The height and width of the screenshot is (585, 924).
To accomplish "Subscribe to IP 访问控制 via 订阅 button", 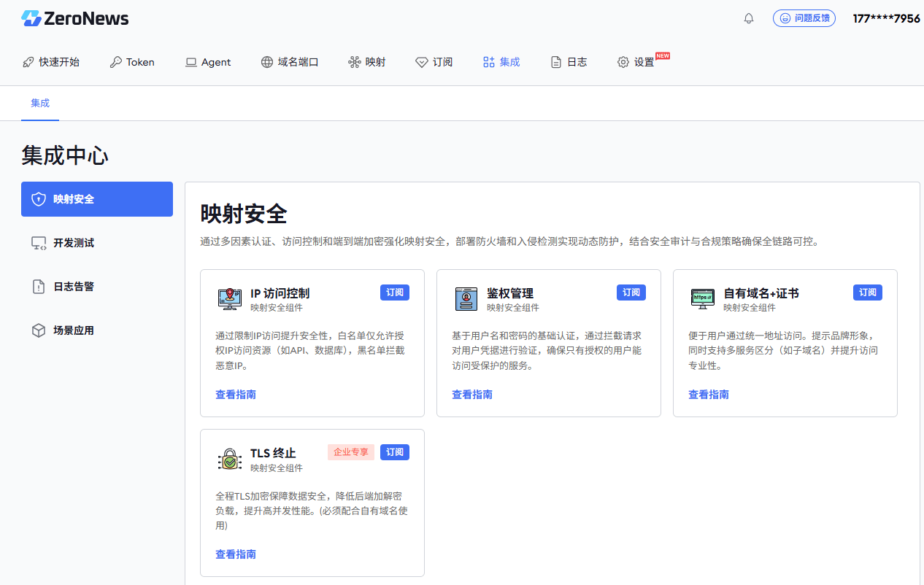I will click(x=395, y=292).
